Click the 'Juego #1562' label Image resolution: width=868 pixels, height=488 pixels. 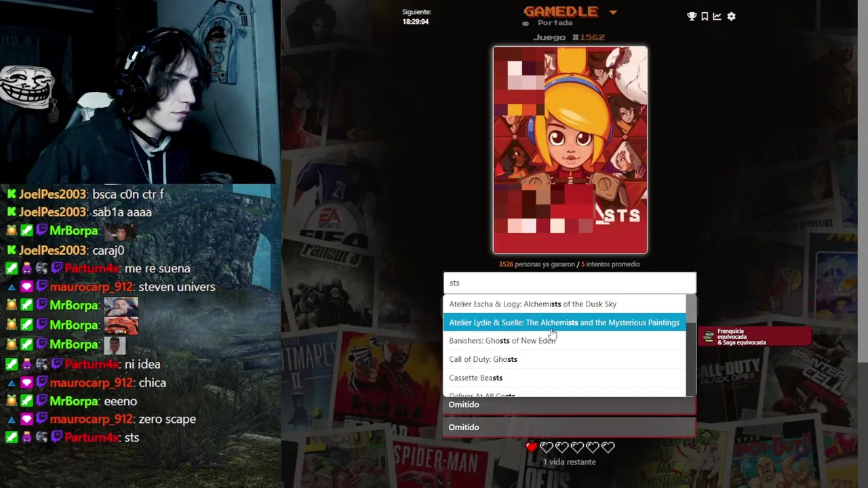click(569, 37)
